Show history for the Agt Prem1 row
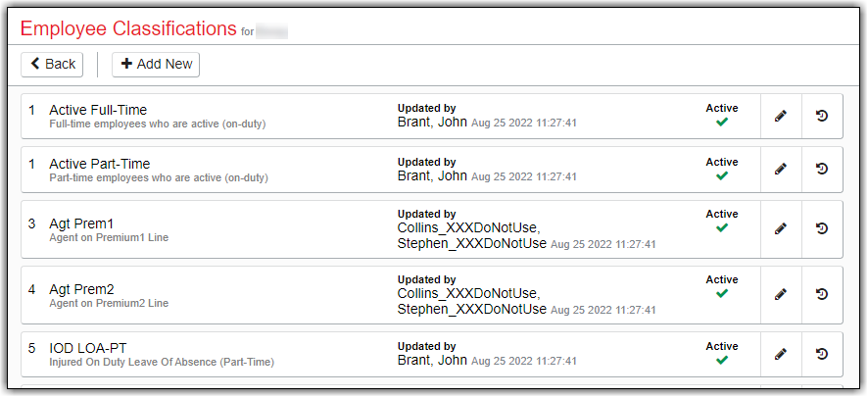 pos(822,228)
